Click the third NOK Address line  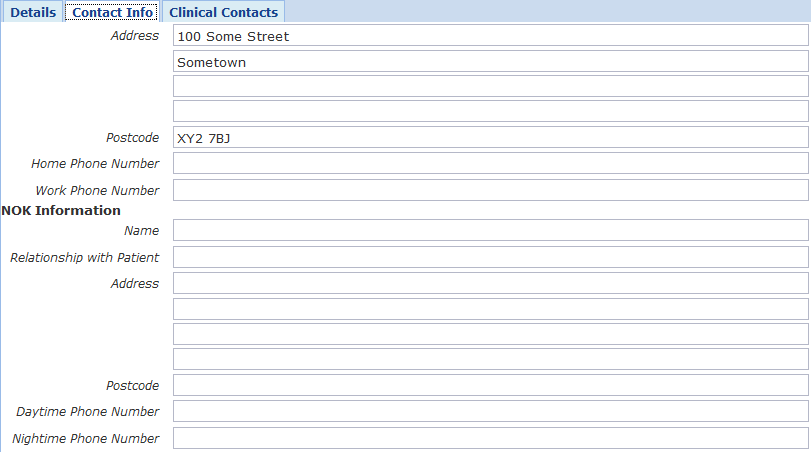(x=490, y=334)
